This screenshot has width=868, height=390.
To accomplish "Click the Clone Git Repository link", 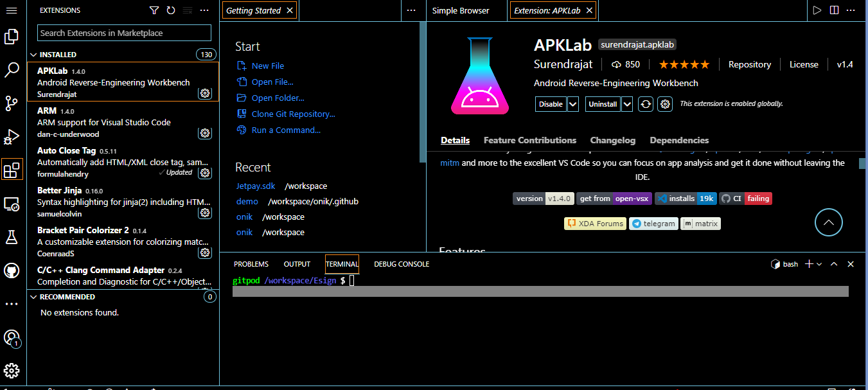I will (x=286, y=114).
